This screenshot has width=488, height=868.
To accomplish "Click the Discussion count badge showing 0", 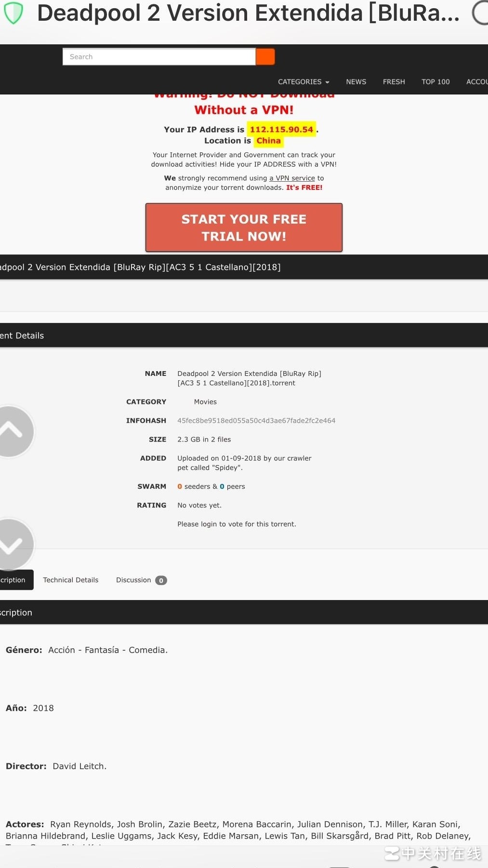I will tap(161, 580).
